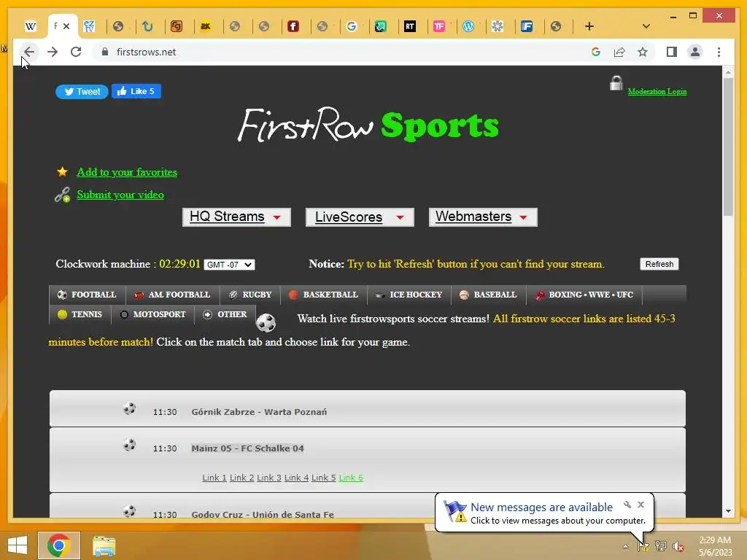
Task: Focus the address bar showing firstsrows.net
Action: click(x=343, y=52)
